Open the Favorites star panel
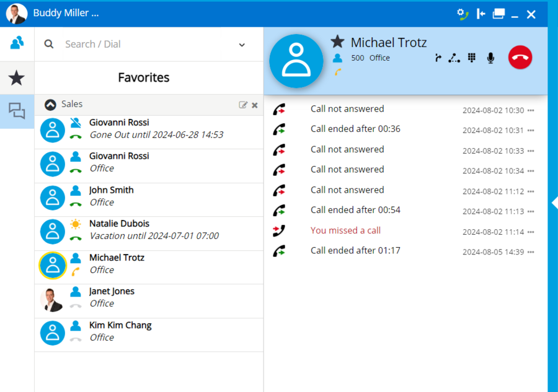 click(17, 77)
